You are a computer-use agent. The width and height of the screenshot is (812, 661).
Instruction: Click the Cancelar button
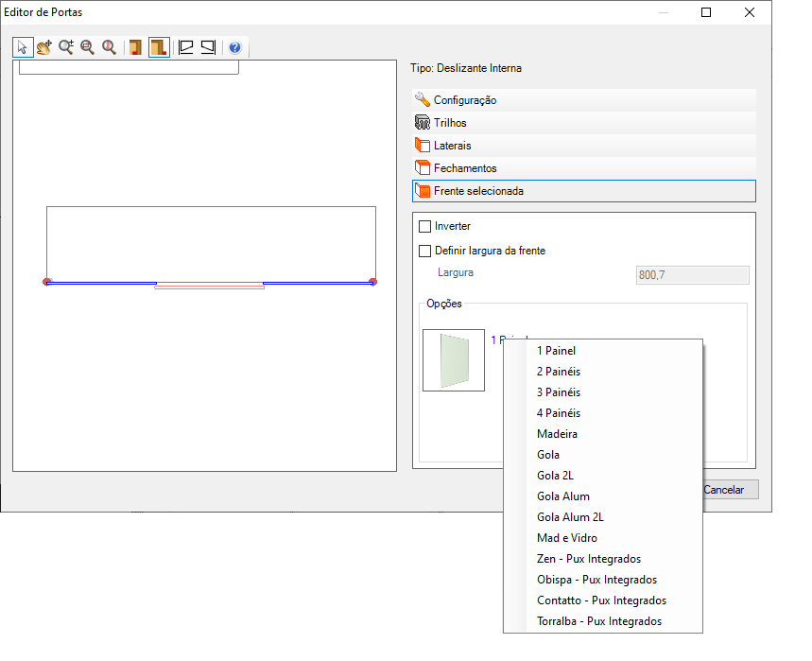[731, 490]
